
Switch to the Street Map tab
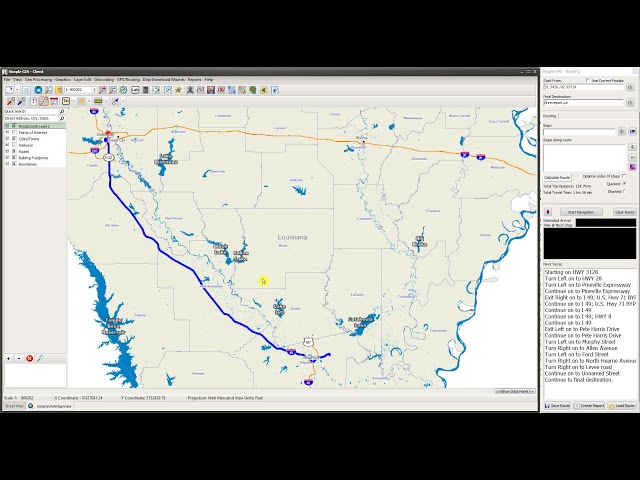[14, 406]
